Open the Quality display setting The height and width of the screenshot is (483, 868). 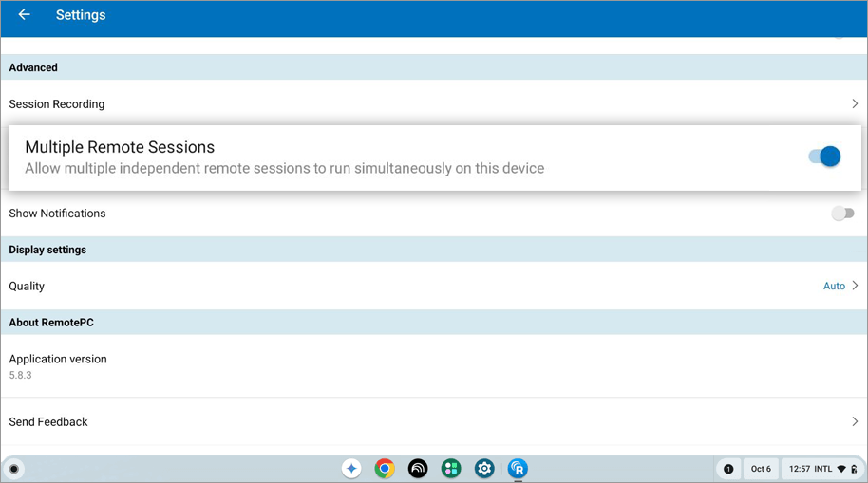pos(434,286)
